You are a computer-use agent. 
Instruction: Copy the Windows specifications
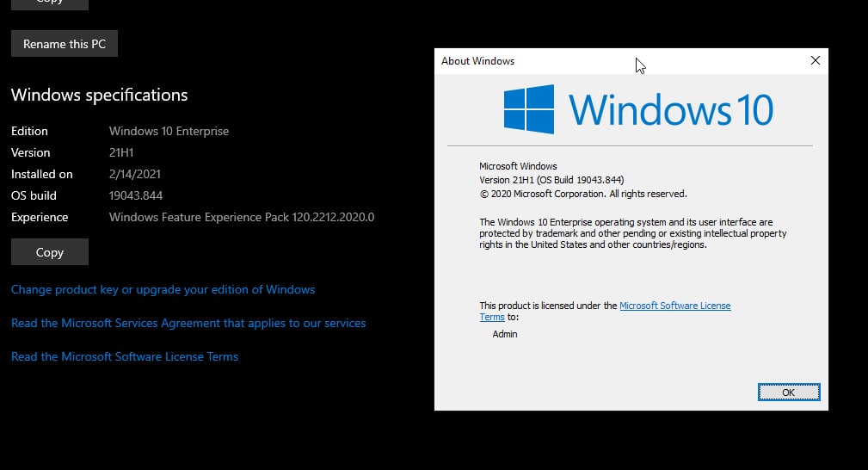click(50, 252)
